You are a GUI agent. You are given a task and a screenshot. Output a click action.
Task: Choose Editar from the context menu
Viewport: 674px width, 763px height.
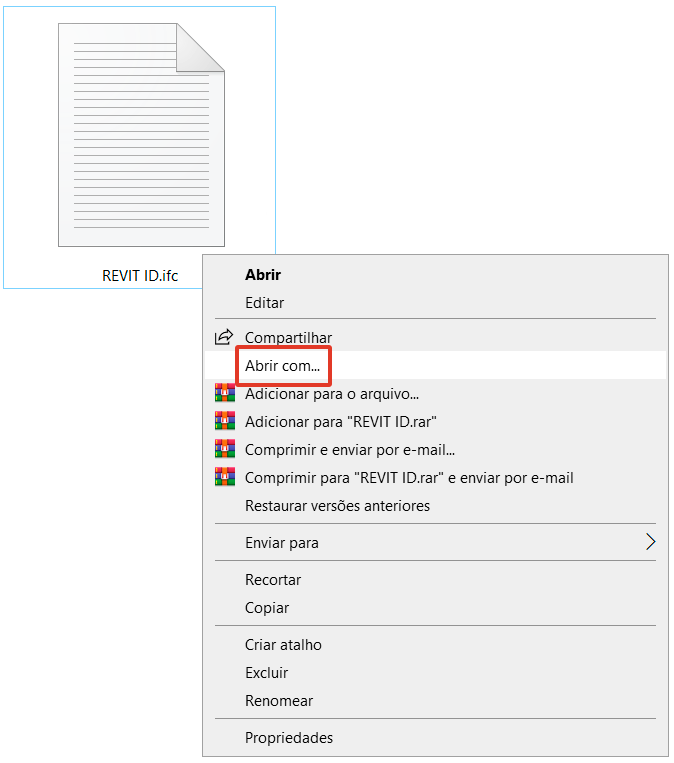tap(264, 303)
